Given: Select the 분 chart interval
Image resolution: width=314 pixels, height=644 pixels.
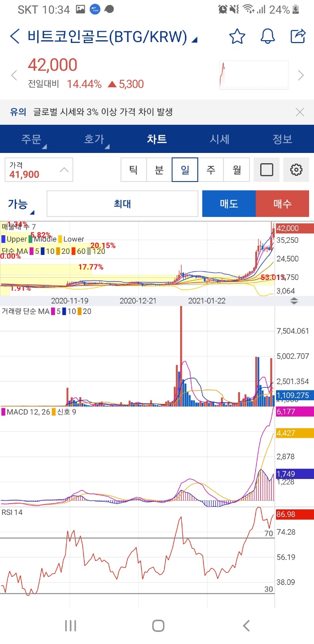Looking at the screenshot, I should [159, 170].
